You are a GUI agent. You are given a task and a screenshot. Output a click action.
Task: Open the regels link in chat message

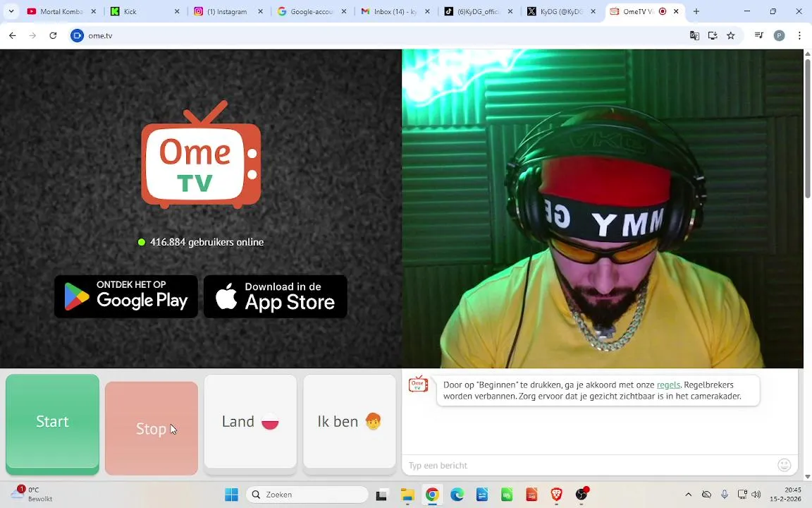click(668, 385)
